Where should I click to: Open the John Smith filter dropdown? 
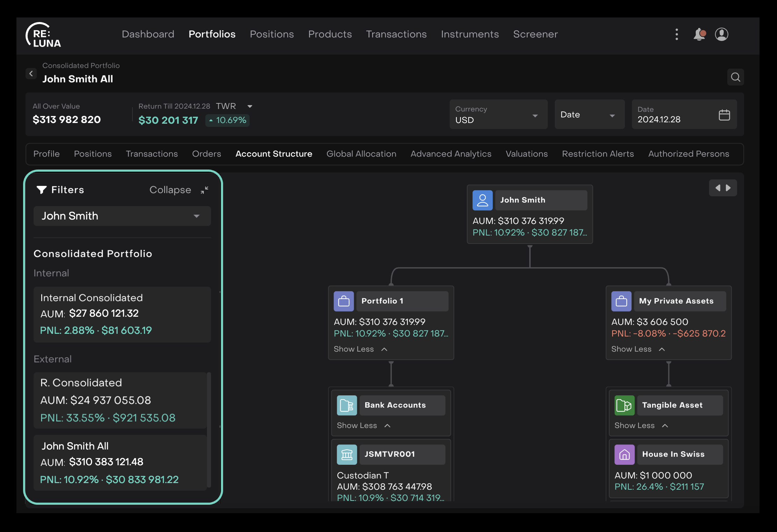(122, 216)
